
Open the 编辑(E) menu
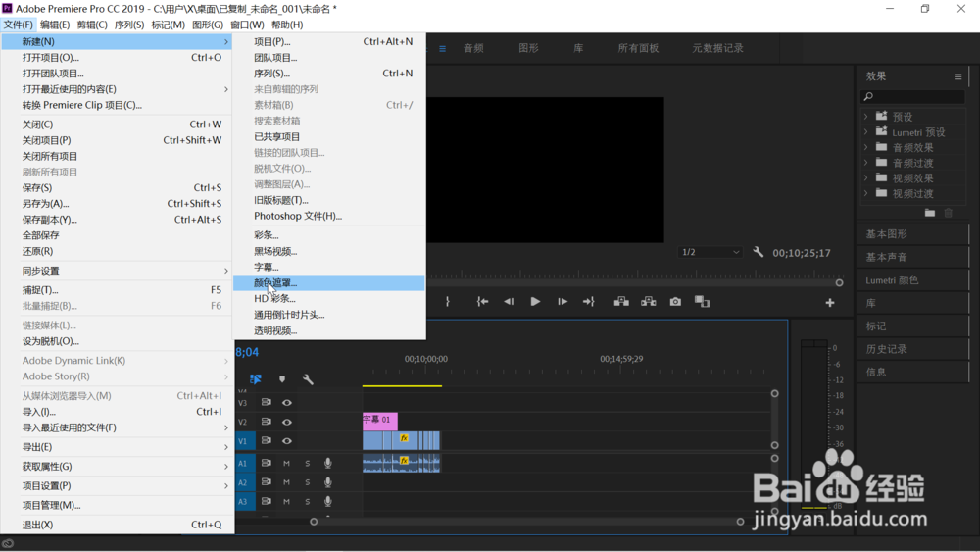(x=55, y=25)
